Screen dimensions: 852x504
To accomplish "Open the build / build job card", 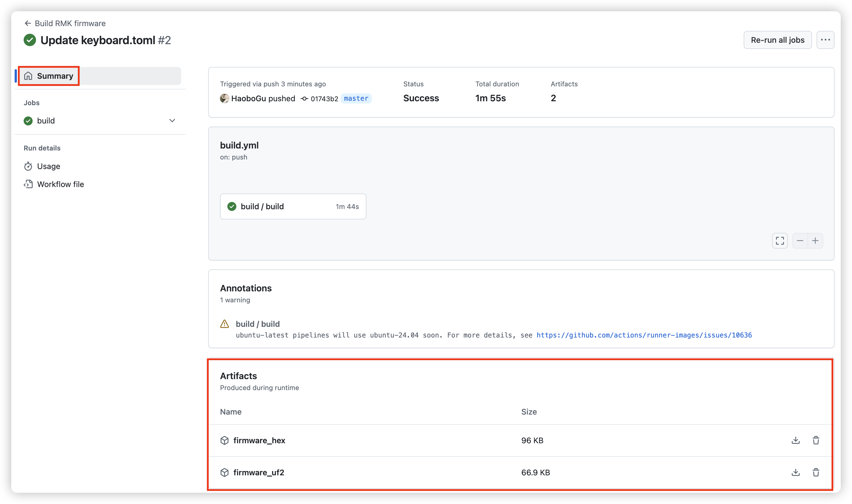I will 293,206.
